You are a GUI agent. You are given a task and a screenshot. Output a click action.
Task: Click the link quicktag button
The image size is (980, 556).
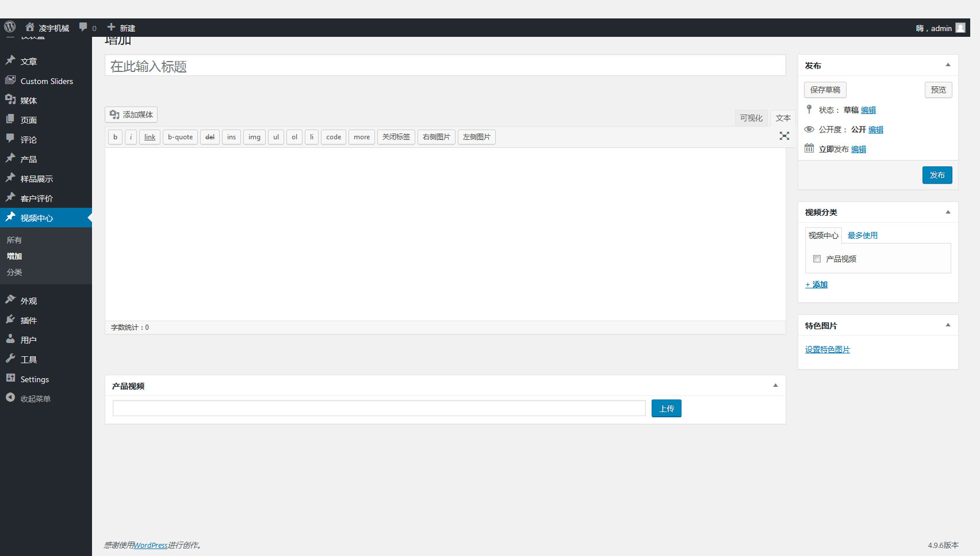[x=150, y=137]
